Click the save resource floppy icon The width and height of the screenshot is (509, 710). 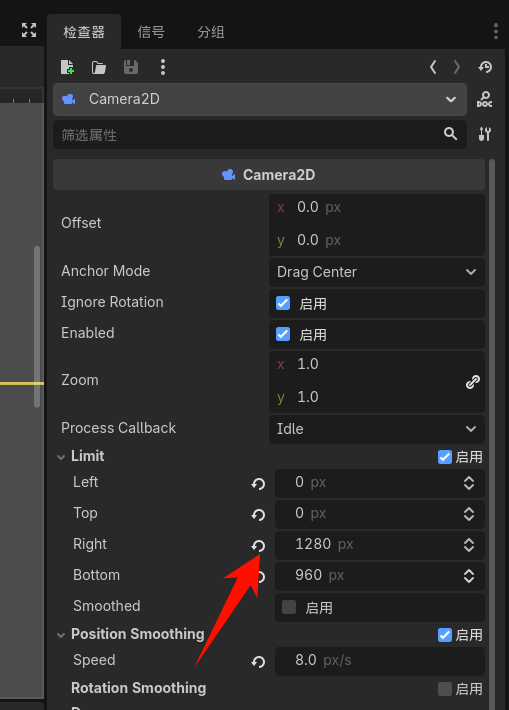(131, 67)
